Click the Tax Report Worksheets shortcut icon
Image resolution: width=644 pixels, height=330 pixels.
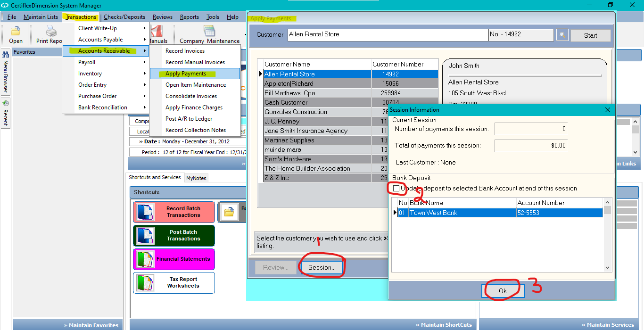click(145, 282)
